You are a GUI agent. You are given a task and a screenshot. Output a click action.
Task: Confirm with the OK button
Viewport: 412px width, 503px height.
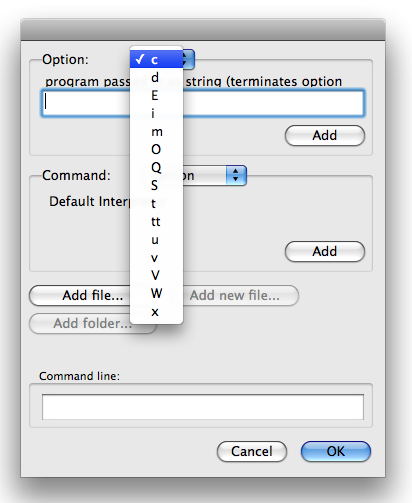pos(336,451)
